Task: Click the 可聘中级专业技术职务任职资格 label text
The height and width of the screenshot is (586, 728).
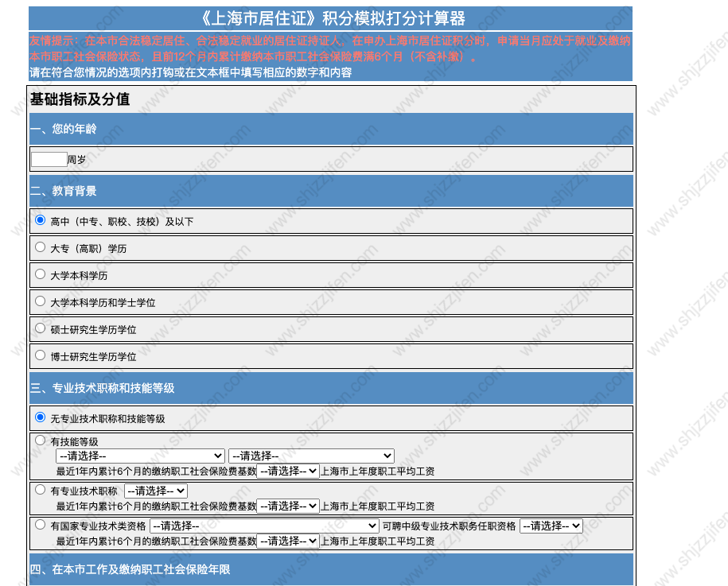Action: coord(449,526)
